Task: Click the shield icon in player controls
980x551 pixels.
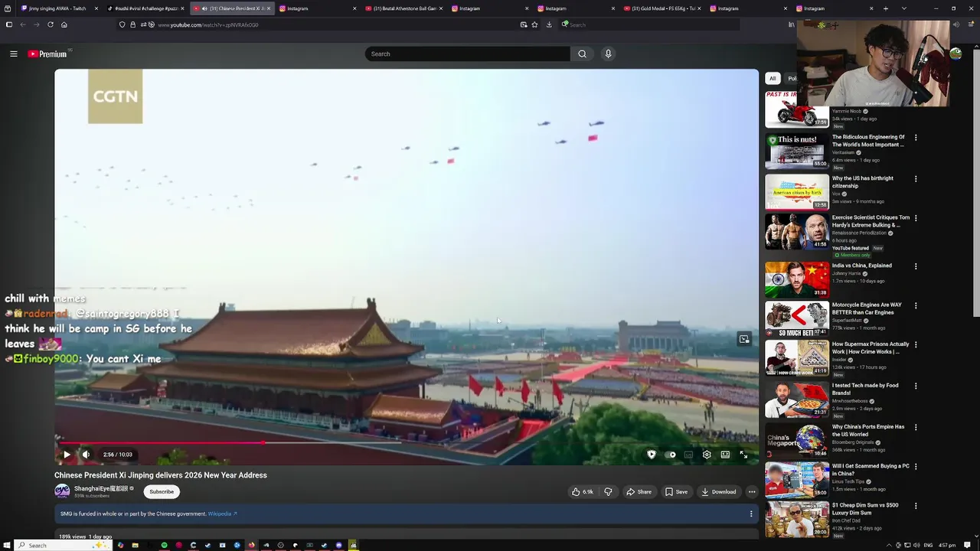Action: [x=652, y=455]
